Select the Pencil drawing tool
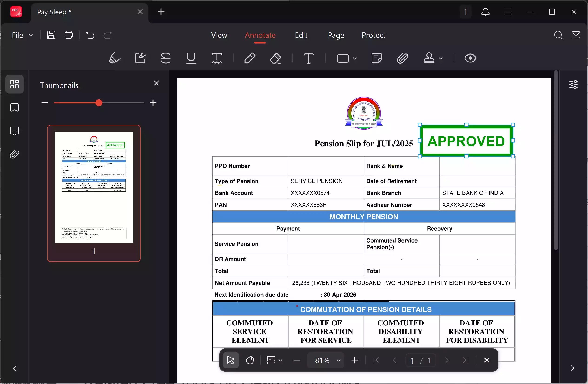This screenshot has height=384, width=588. (x=250, y=59)
